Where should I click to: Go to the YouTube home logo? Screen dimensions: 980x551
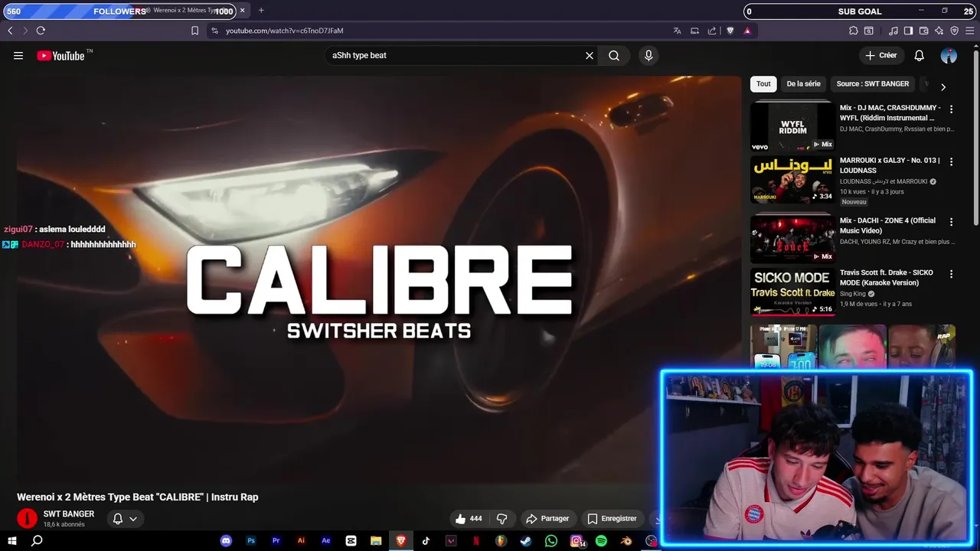[61, 55]
